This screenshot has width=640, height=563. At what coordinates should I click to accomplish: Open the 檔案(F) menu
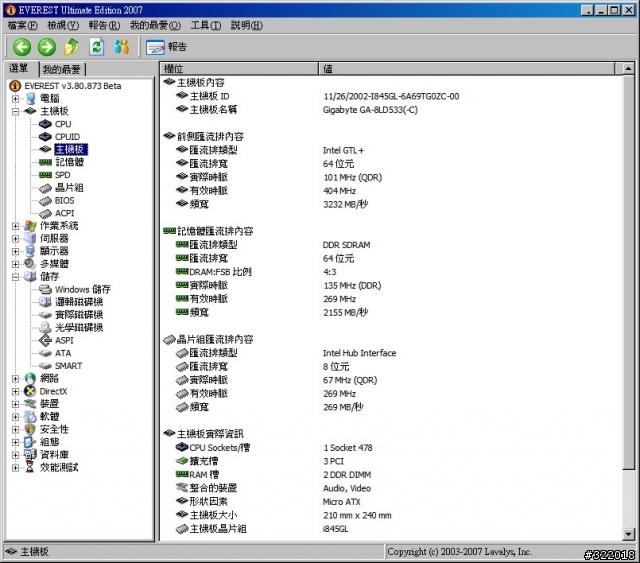[22, 25]
